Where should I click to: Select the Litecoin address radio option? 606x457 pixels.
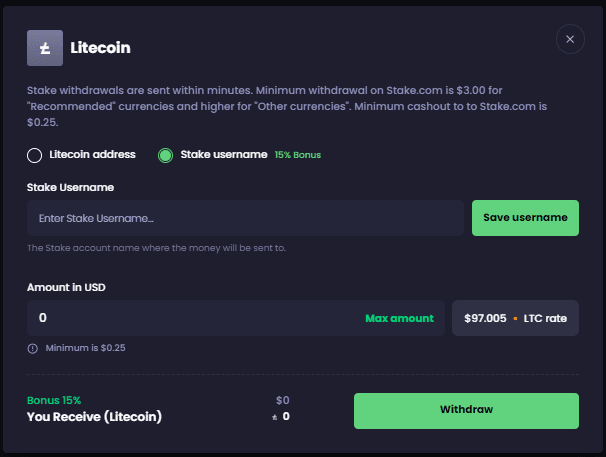pyautogui.click(x=35, y=155)
